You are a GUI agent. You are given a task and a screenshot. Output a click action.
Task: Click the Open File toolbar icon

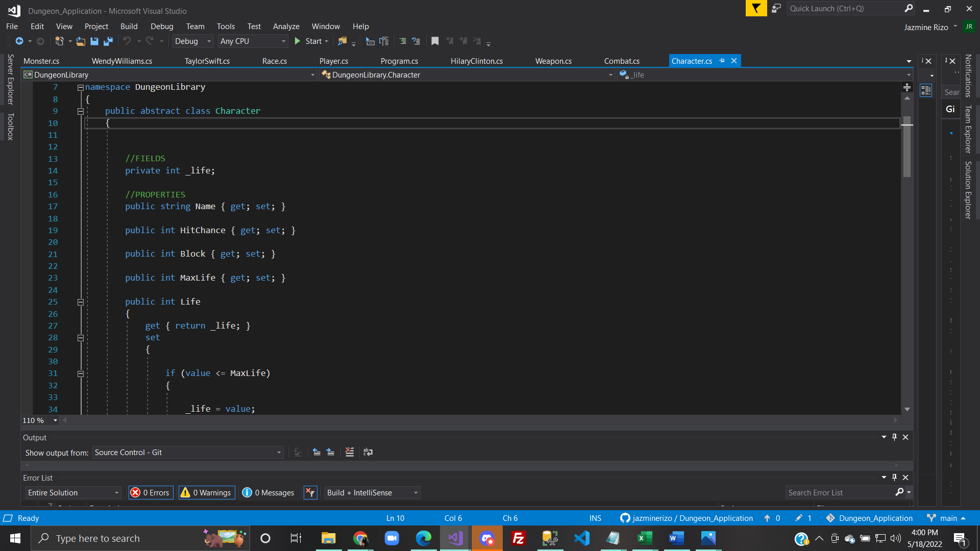(81, 41)
